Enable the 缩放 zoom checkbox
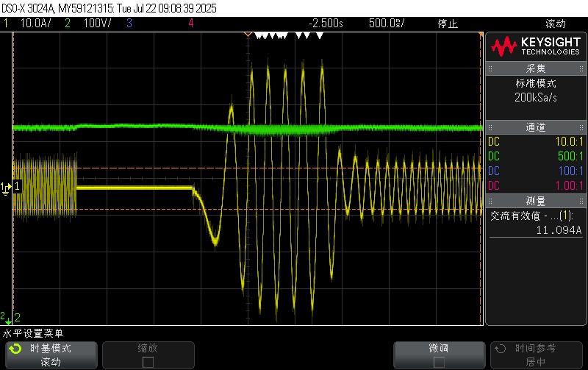The image size is (588, 370). [148, 362]
